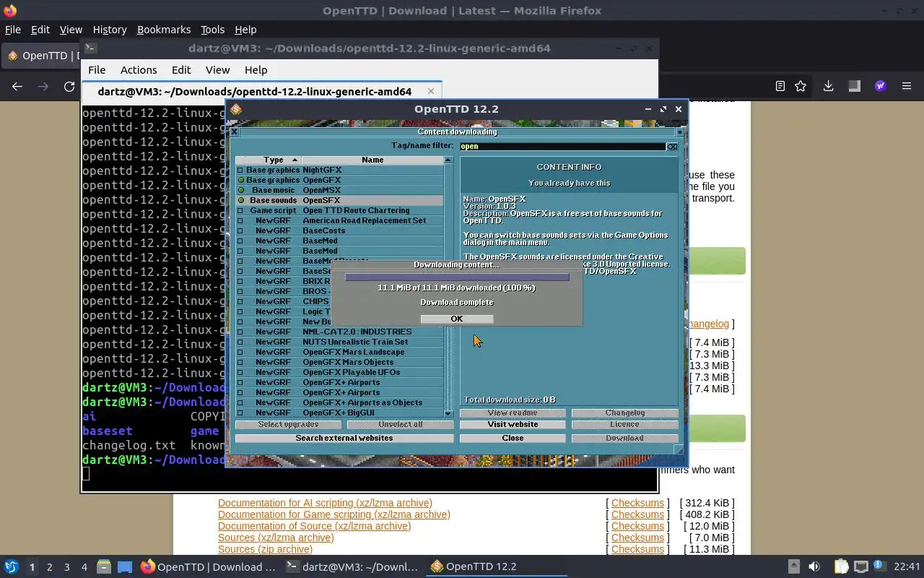Image resolution: width=924 pixels, height=578 pixels.
Task: Click the purple extension icon in Firefox toolbar
Action: click(x=881, y=86)
